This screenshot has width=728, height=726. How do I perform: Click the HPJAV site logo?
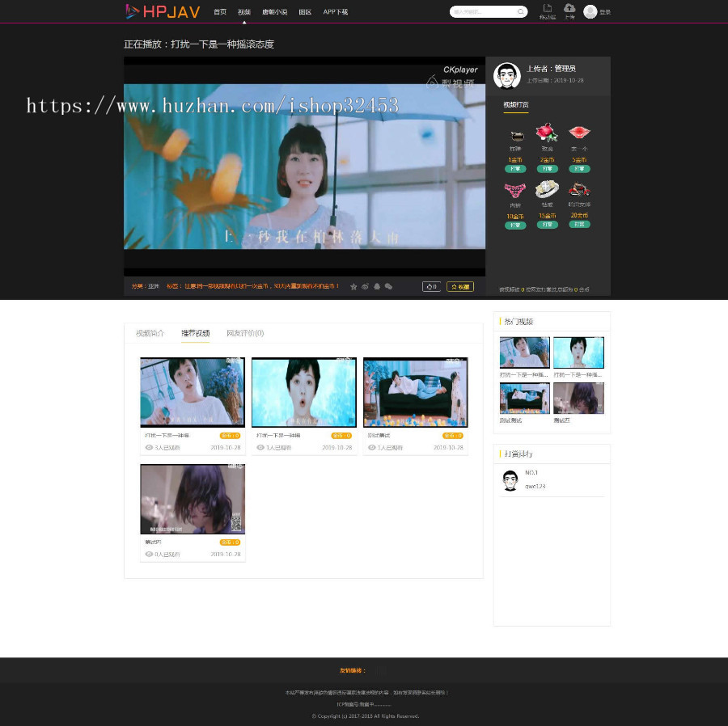click(x=162, y=11)
